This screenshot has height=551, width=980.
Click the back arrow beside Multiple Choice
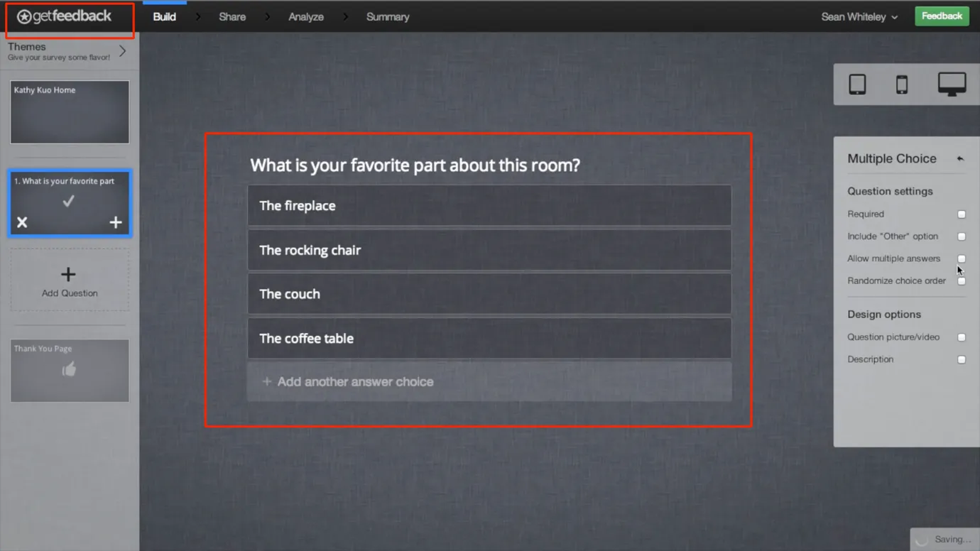click(x=960, y=159)
